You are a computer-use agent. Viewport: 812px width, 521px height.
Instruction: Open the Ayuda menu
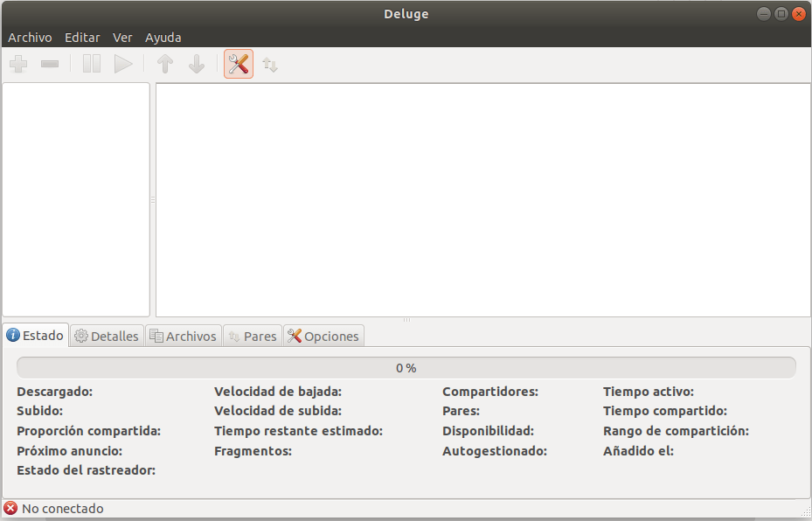pyautogui.click(x=163, y=38)
